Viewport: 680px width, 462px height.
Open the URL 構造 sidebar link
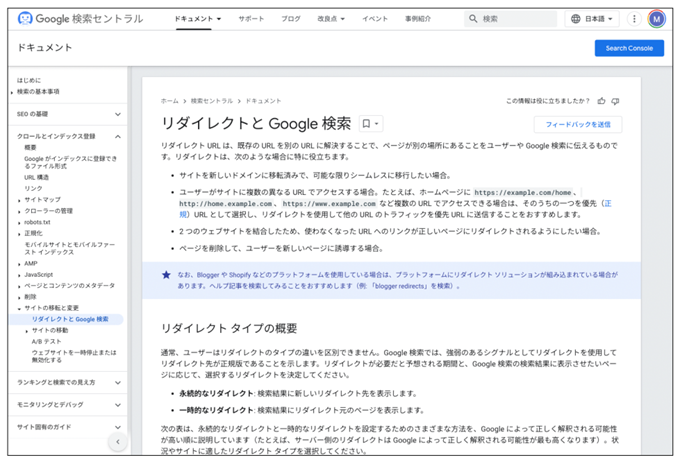click(36, 177)
